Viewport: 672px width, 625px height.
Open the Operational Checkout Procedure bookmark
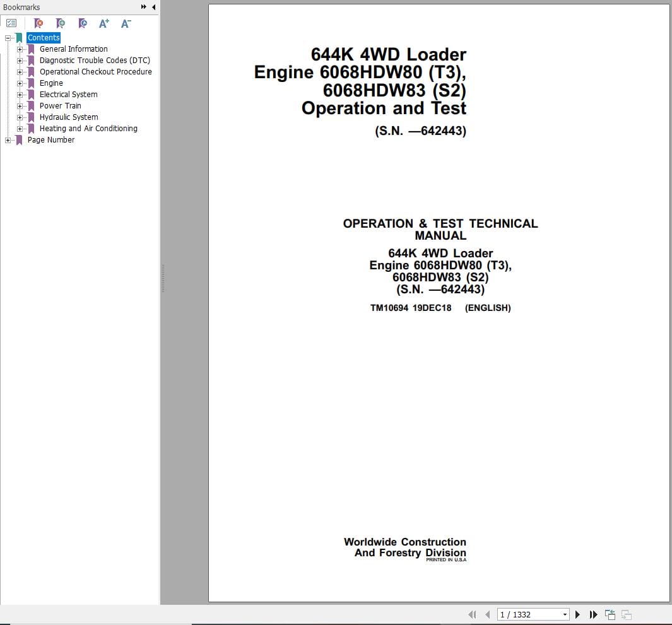tap(95, 71)
